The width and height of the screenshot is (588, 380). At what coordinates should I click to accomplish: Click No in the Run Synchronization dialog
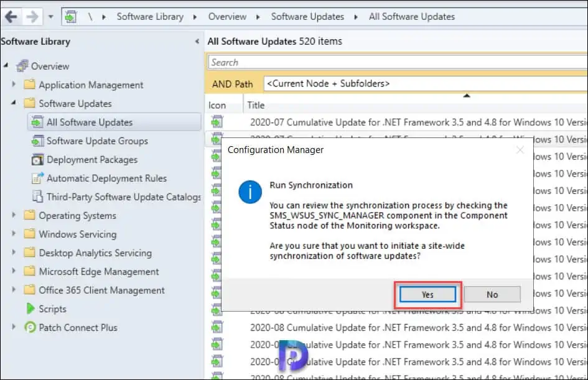(x=492, y=295)
